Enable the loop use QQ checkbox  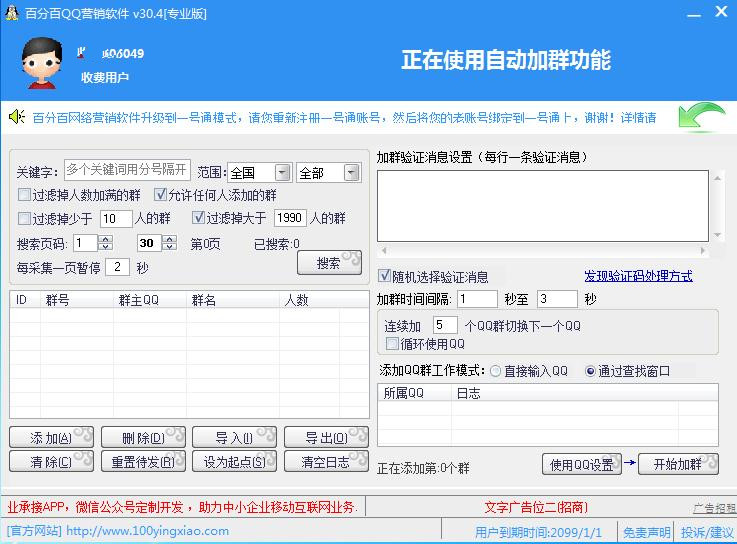392,344
